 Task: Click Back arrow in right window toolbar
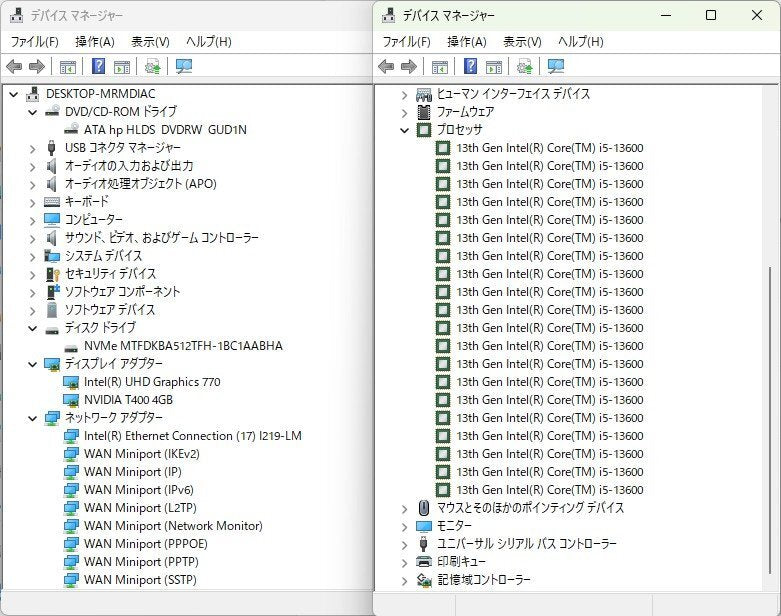tap(386, 66)
